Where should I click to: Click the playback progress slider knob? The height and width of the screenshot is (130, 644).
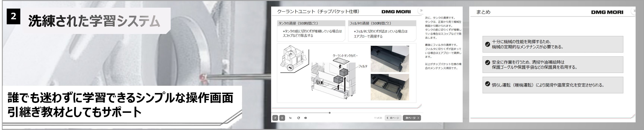coord(329,113)
